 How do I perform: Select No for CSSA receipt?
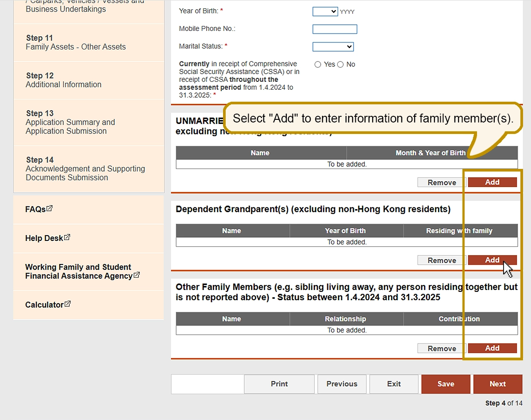pyautogui.click(x=340, y=65)
